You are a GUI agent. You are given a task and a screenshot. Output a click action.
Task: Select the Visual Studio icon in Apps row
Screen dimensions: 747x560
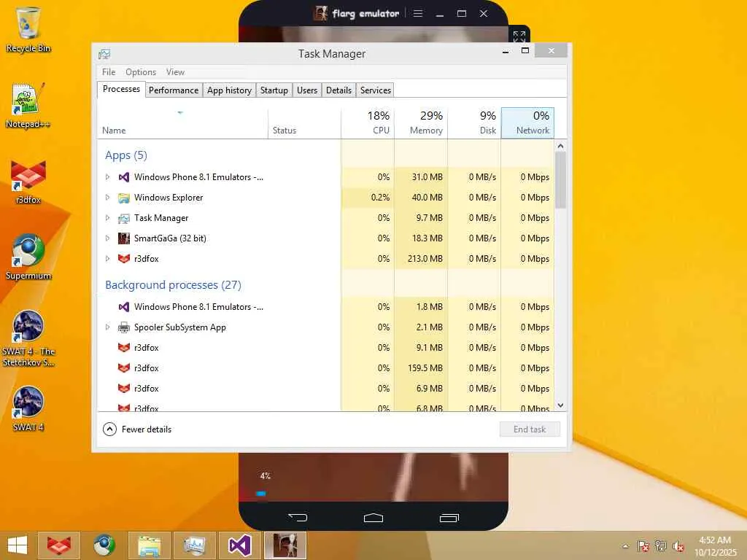coord(124,177)
